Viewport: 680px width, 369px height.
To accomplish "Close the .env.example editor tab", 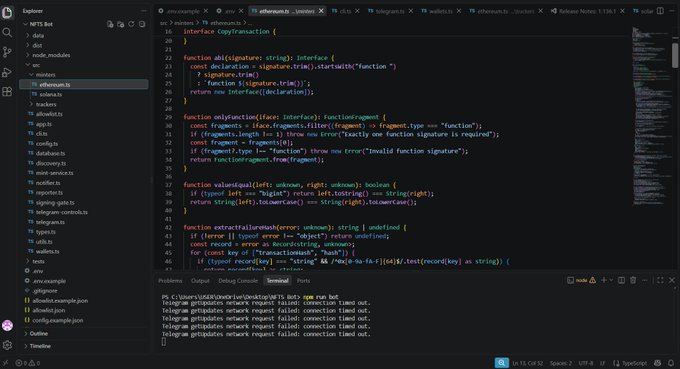I will pyautogui.click(x=206, y=11).
